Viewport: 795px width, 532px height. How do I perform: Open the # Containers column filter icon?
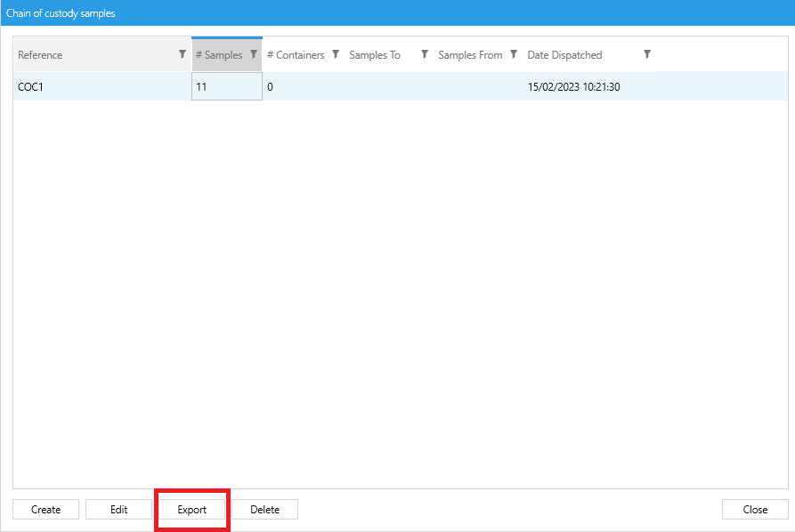[x=335, y=54]
